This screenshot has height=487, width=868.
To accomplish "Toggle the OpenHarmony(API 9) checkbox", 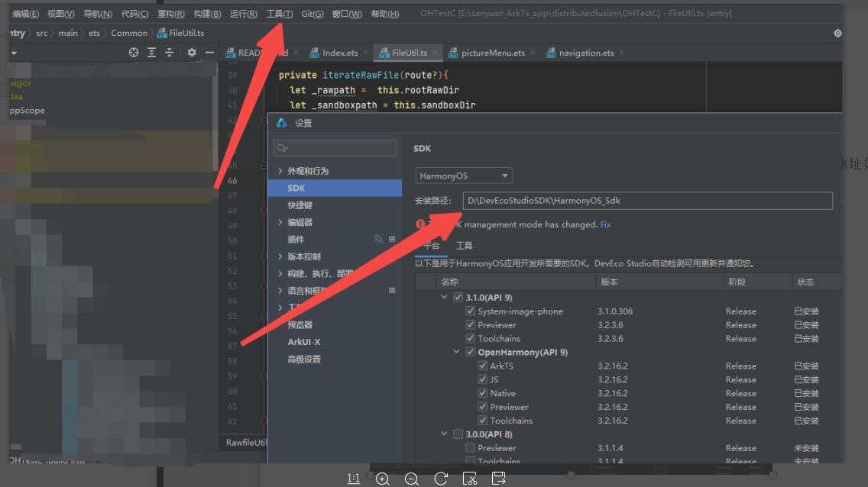I will pyautogui.click(x=470, y=352).
